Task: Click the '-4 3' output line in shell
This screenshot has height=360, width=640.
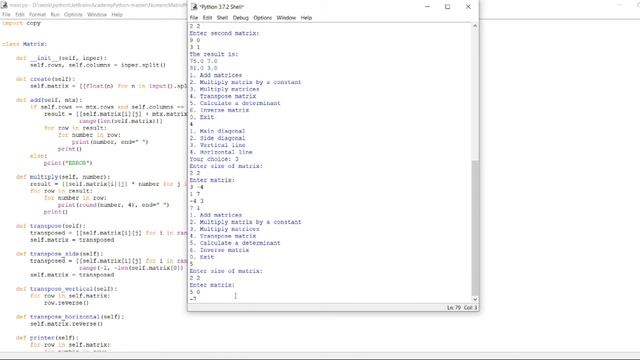Action: coord(196,201)
